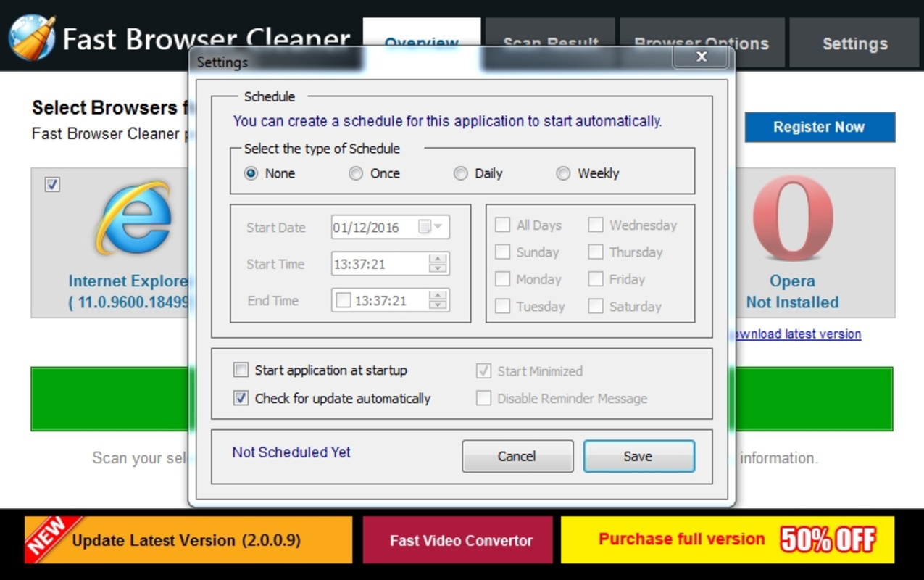Click the Register Now button
Image resolution: width=924 pixels, height=580 pixels.
(x=819, y=127)
